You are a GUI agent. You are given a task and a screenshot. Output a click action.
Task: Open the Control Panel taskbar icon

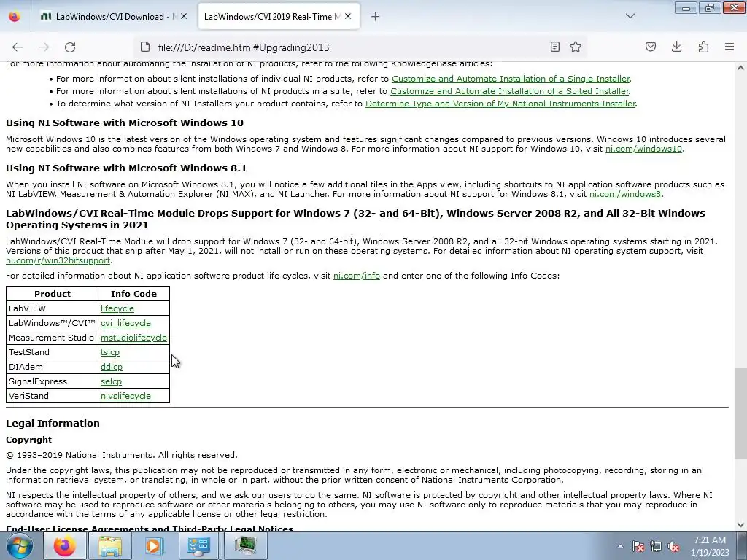[x=198, y=545]
